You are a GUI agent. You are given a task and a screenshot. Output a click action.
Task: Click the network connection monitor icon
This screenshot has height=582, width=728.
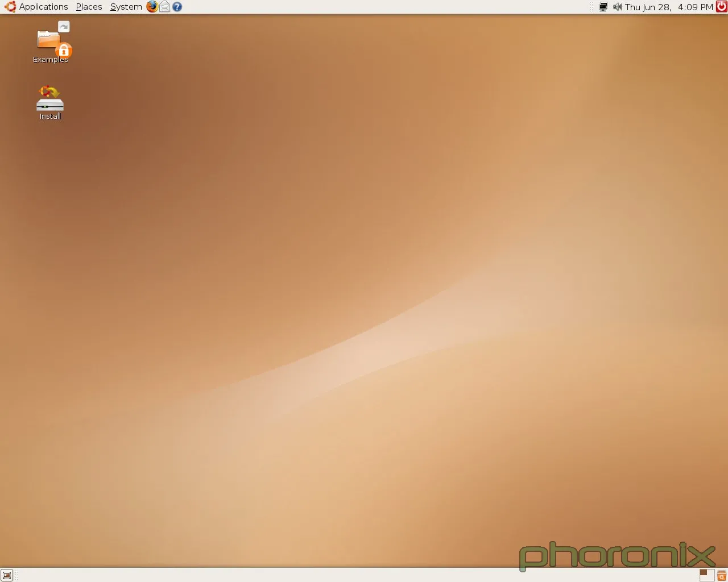point(603,7)
